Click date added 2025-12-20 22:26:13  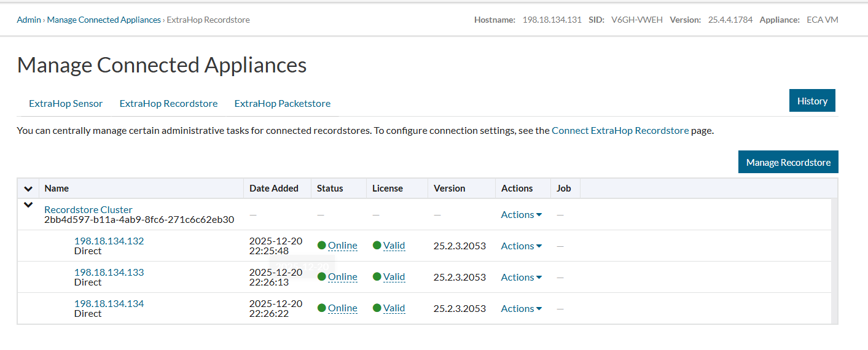pos(276,277)
